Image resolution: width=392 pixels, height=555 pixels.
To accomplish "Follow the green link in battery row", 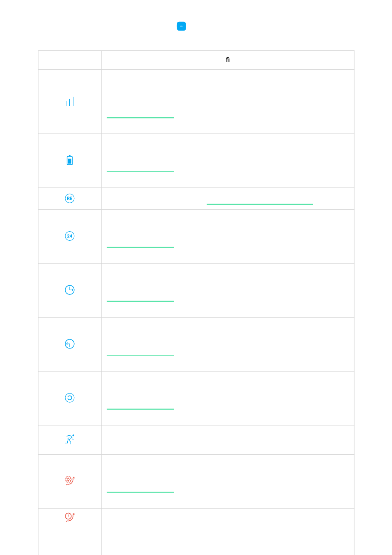I will [x=140, y=171].
